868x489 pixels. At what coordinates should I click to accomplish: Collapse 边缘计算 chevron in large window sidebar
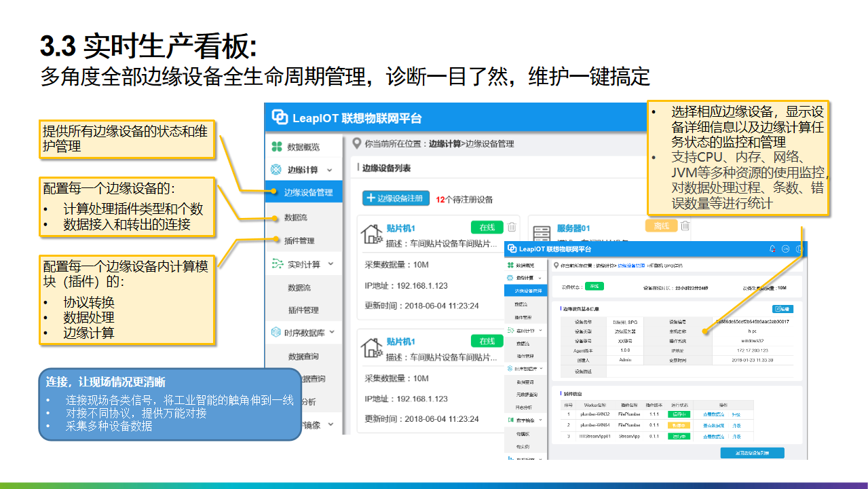point(330,170)
